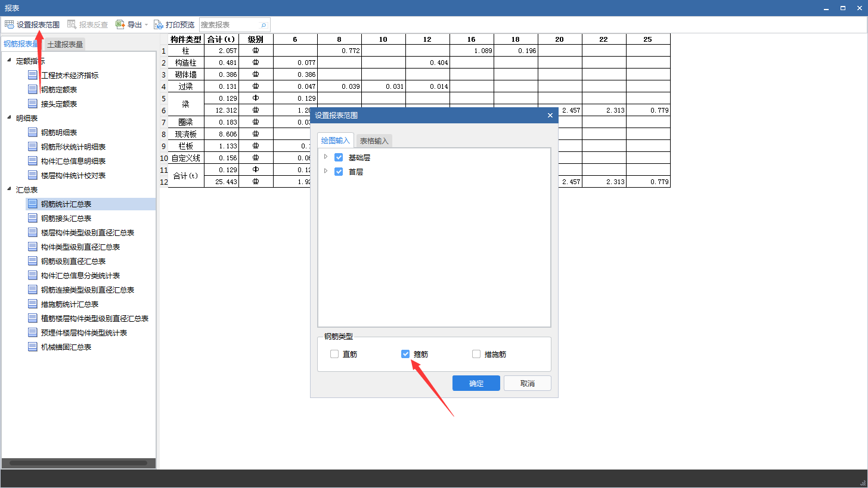This screenshot has width=868, height=488.
Task: Click the 设置报表范围 toolbar icon
Action: [10, 24]
